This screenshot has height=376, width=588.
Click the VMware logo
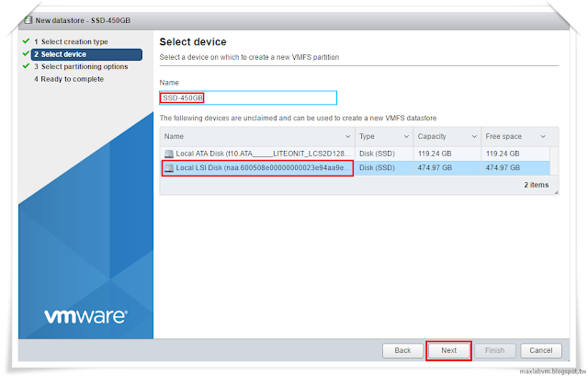[85, 317]
